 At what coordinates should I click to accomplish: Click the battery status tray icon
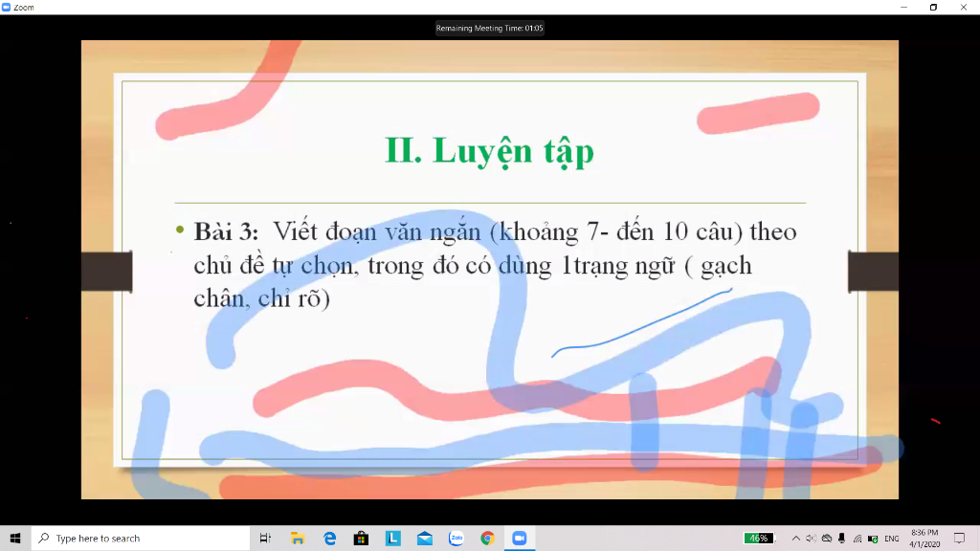click(873, 538)
